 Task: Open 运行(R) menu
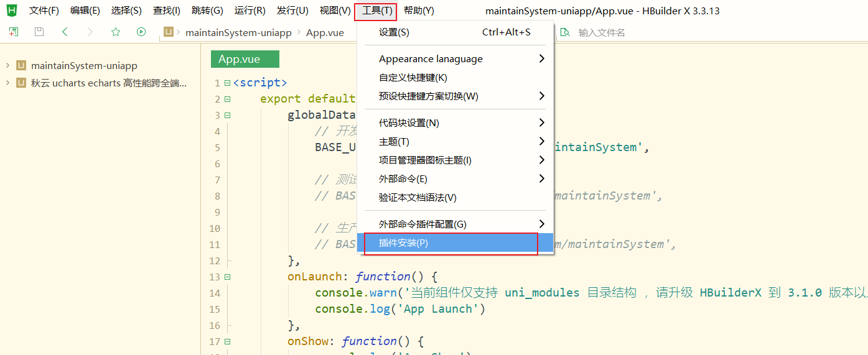click(250, 11)
